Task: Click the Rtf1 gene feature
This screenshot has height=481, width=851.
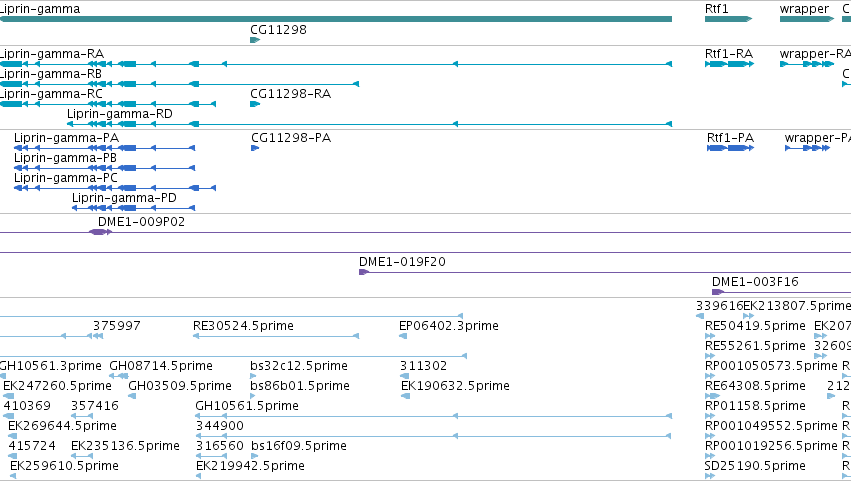Action: pyautogui.click(x=728, y=19)
